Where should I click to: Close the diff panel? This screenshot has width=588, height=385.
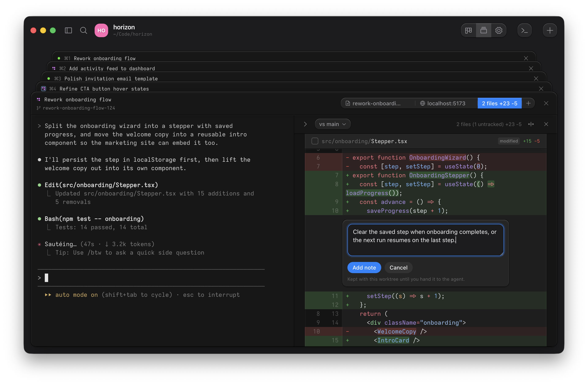pyautogui.click(x=546, y=124)
